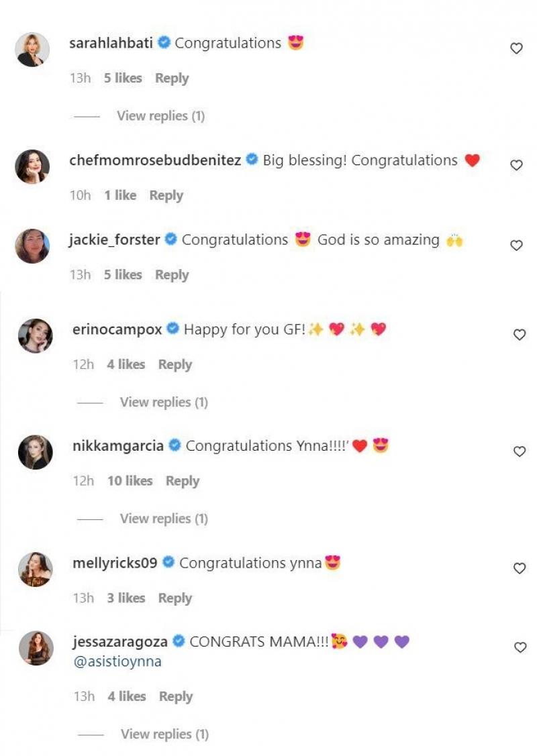Screen dimensions: 537x756
Task: Click erinocampox's profile avatar
Action: pyautogui.click(x=36, y=335)
